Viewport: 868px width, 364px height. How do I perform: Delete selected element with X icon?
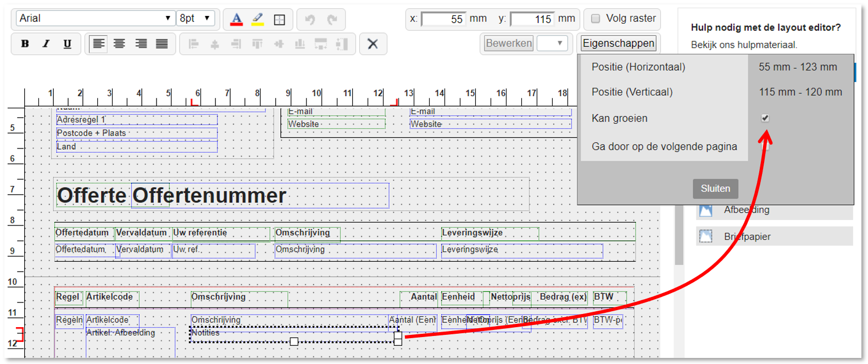point(372,44)
